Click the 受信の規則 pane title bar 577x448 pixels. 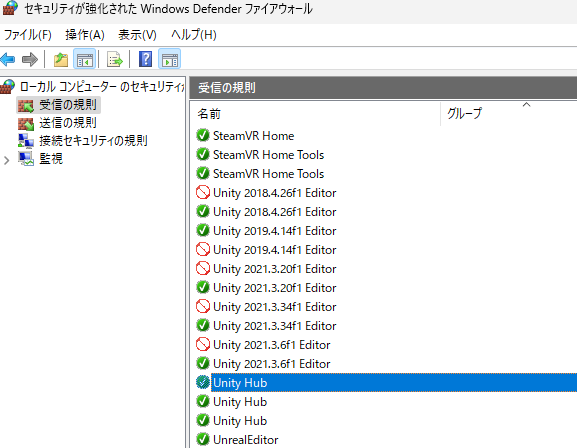coord(383,88)
